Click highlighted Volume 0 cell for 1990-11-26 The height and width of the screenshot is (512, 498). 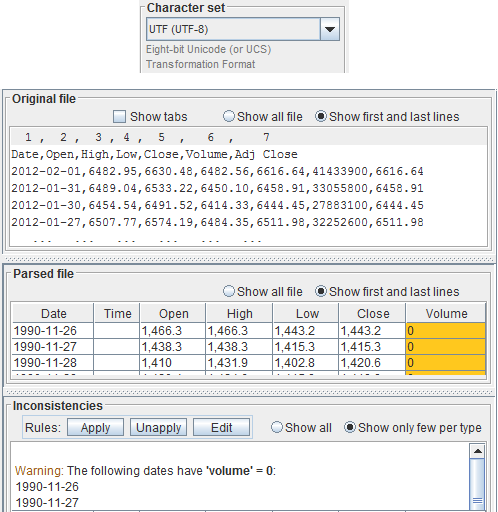(x=446, y=331)
